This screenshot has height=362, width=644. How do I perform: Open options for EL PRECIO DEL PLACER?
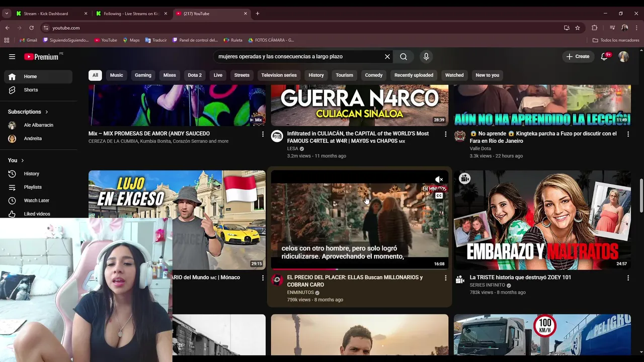pos(445,278)
